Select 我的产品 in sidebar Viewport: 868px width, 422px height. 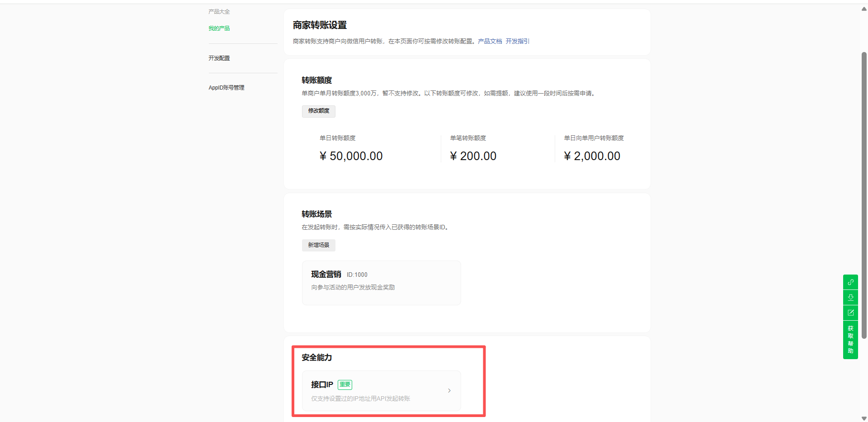click(219, 28)
